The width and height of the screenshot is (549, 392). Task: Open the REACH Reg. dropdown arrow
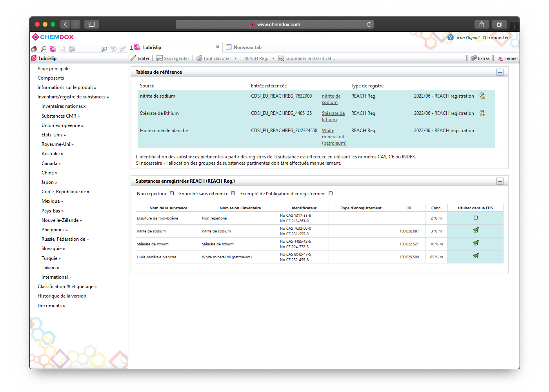pyautogui.click(x=273, y=58)
